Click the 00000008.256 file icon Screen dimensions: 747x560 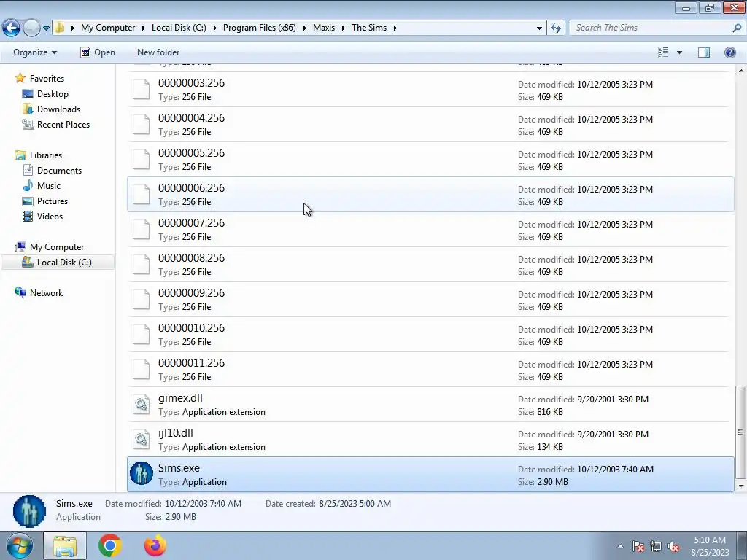click(141, 264)
